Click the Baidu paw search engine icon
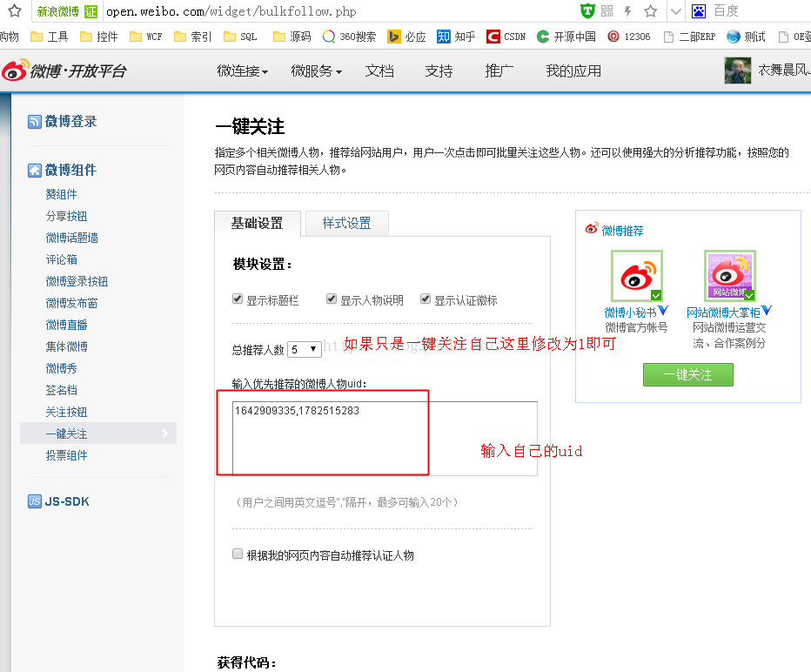This screenshot has width=811, height=672. (x=699, y=10)
